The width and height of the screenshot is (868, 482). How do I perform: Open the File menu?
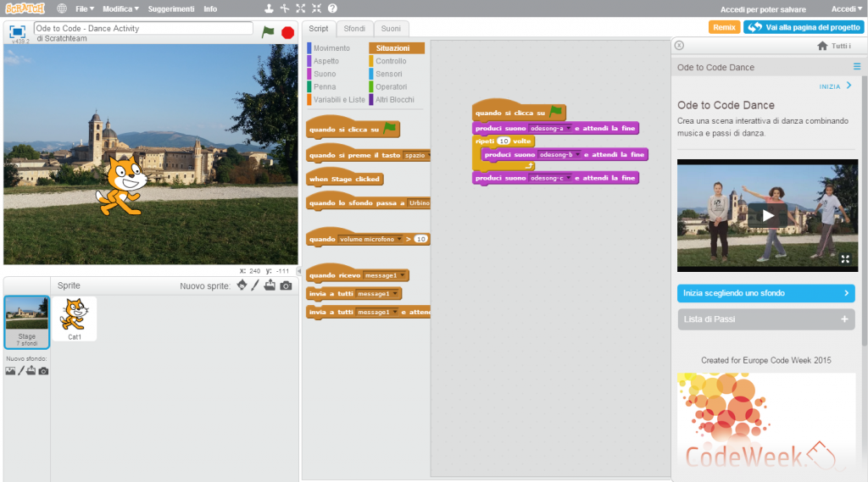(x=85, y=8)
